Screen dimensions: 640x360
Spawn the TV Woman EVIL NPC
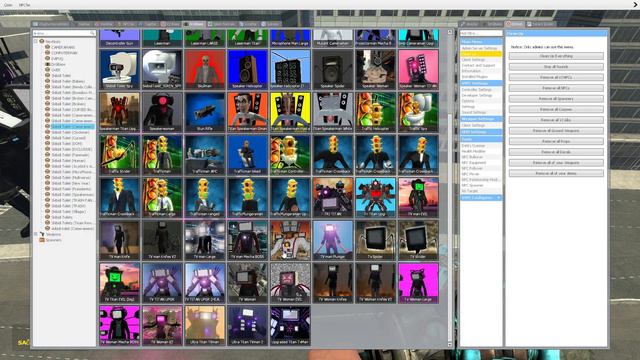tap(290, 282)
